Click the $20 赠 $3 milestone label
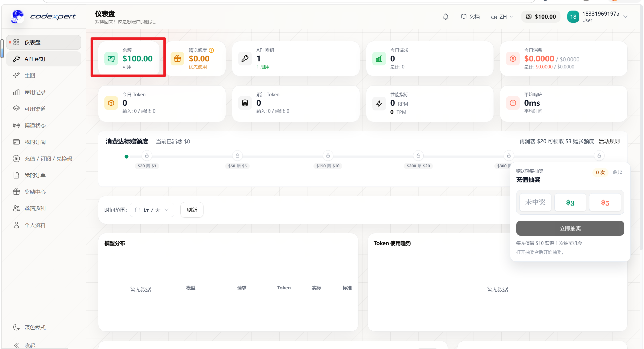Viewport: 644px width, 349px height. 147,166
